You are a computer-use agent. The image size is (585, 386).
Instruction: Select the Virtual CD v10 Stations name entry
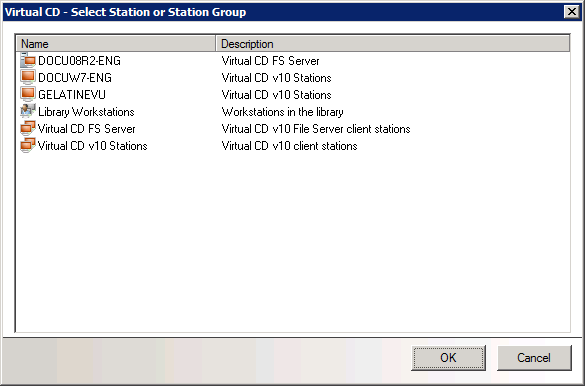tap(93, 146)
